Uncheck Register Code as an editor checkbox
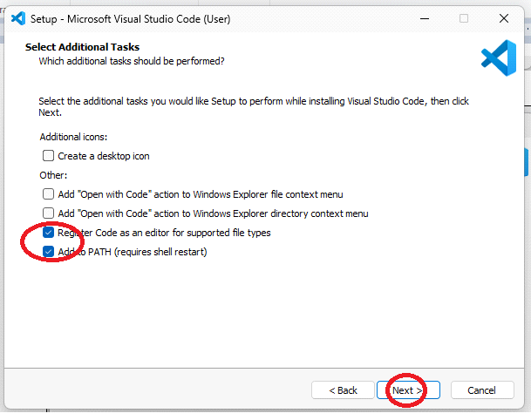 tap(49, 233)
